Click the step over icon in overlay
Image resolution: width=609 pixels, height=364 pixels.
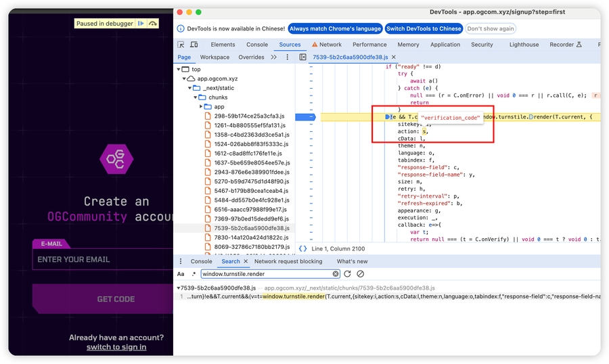pyautogui.click(x=153, y=24)
